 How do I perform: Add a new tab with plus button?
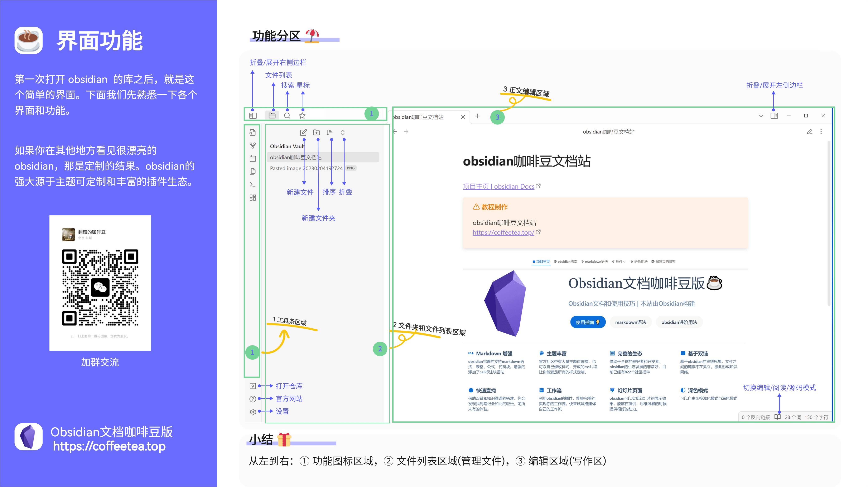[x=477, y=116]
